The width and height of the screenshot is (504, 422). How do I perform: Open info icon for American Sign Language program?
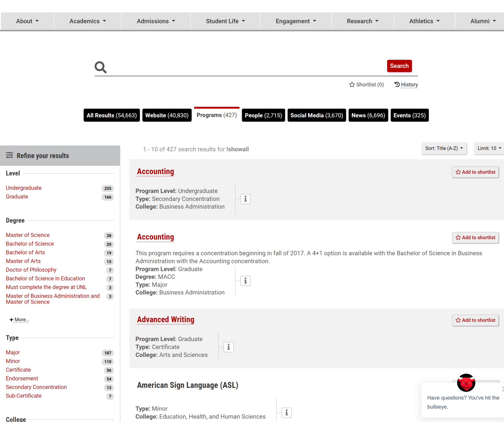(x=286, y=413)
